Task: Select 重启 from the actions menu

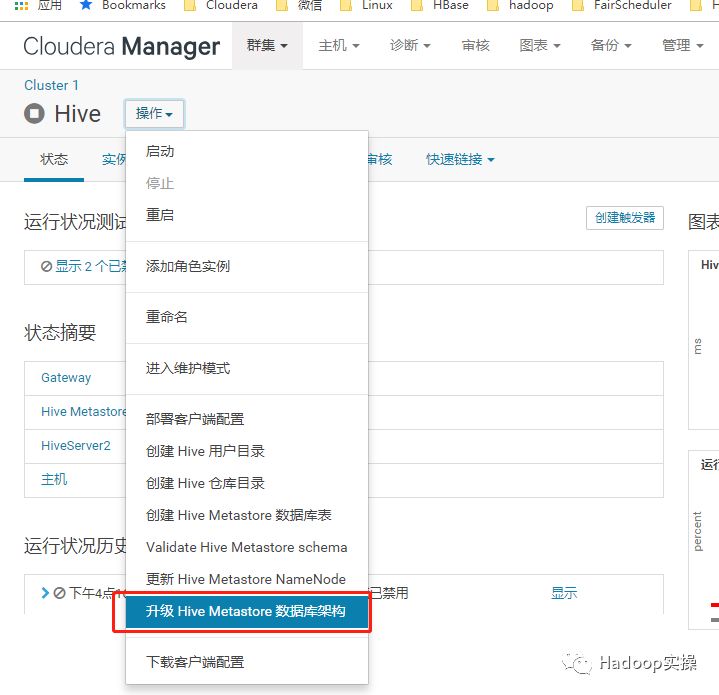Action: click(x=247, y=215)
